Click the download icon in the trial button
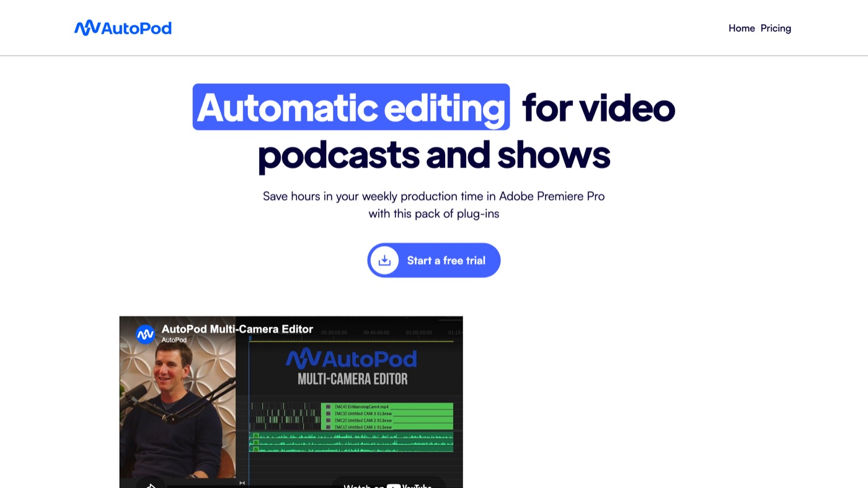This screenshot has height=488, width=868. (384, 260)
